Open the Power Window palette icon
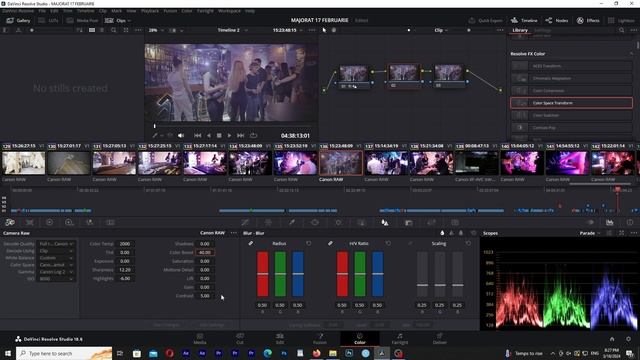 click(x=315, y=222)
